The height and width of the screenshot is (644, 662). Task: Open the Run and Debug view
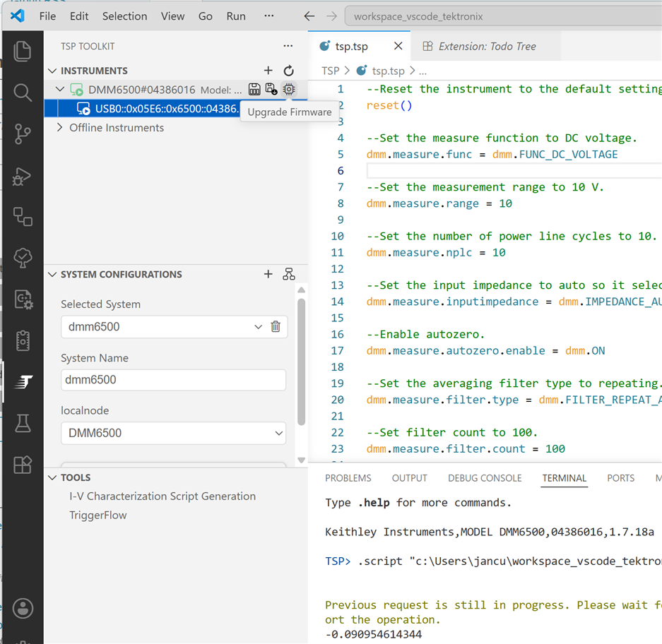pyautogui.click(x=23, y=176)
